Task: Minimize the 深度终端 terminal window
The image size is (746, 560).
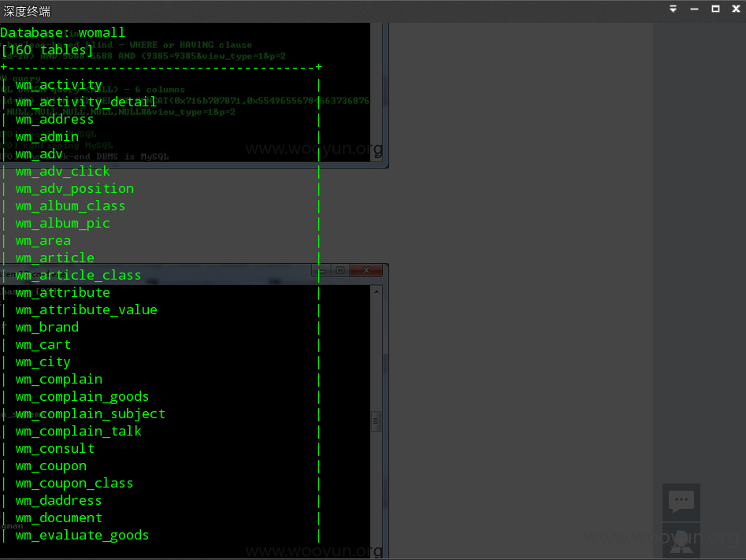Action: (694, 9)
